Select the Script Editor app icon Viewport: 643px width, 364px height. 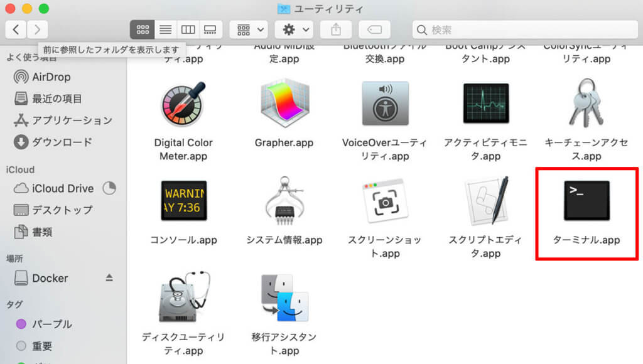(485, 201)
